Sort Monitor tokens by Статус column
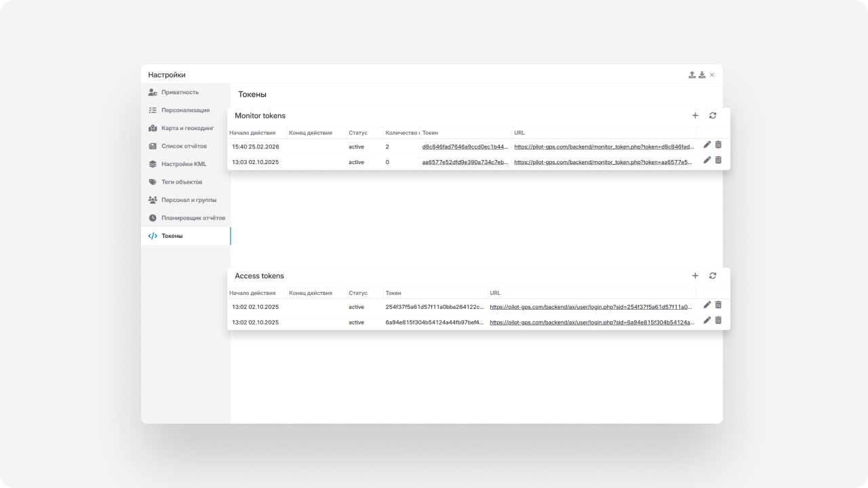The height and width of the screenshot is (488, 868). coord(358,133)
